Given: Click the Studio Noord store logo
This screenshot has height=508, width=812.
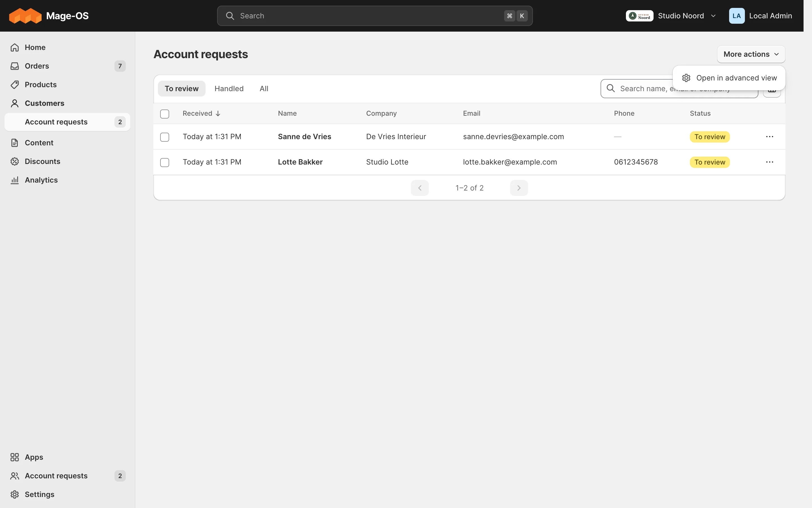Looking at the screenshot, I should coord(639,16).
